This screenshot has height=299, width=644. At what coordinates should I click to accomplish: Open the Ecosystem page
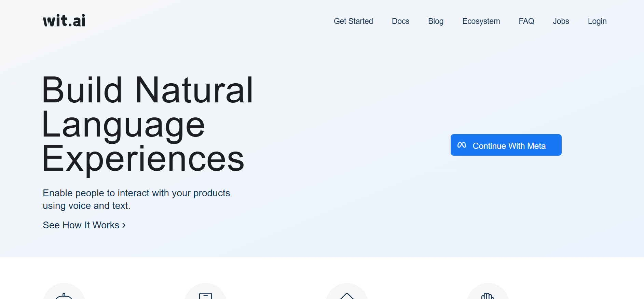[481, 21]
